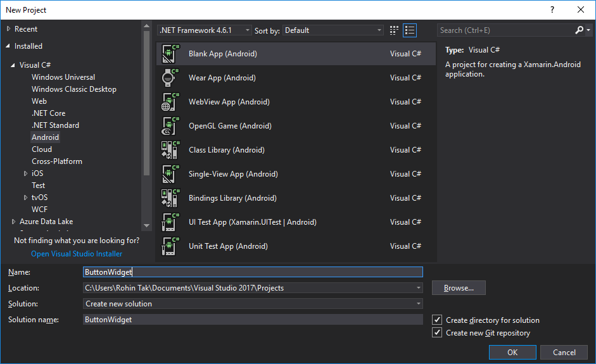Close the New Project dialog

pos(581,10)
